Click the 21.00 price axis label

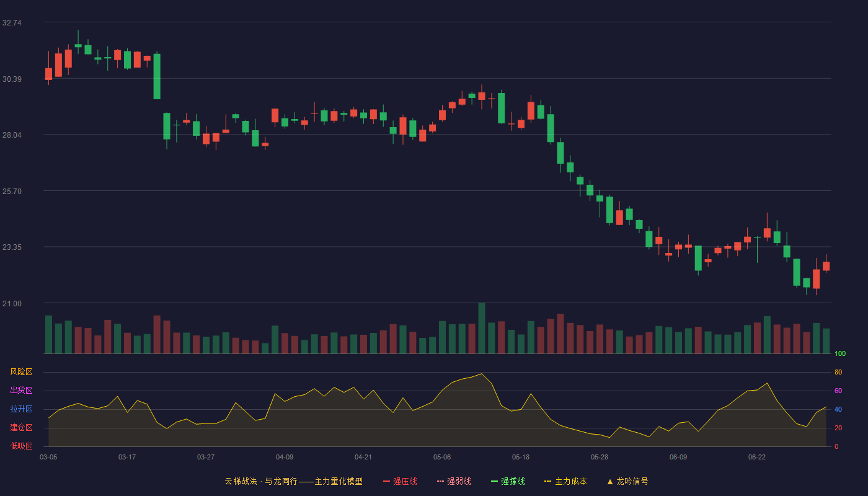pyautogui.click(x=12, y=303)
